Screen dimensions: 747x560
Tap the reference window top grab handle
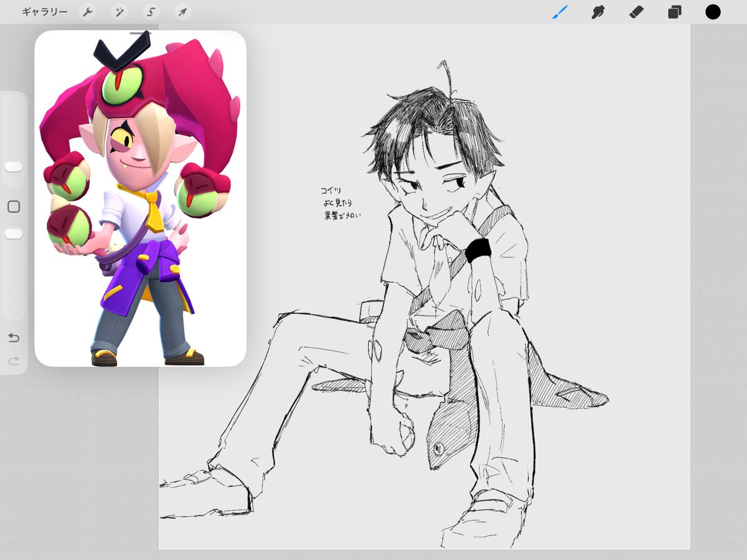pyautogui.click(x=140, y=32)
